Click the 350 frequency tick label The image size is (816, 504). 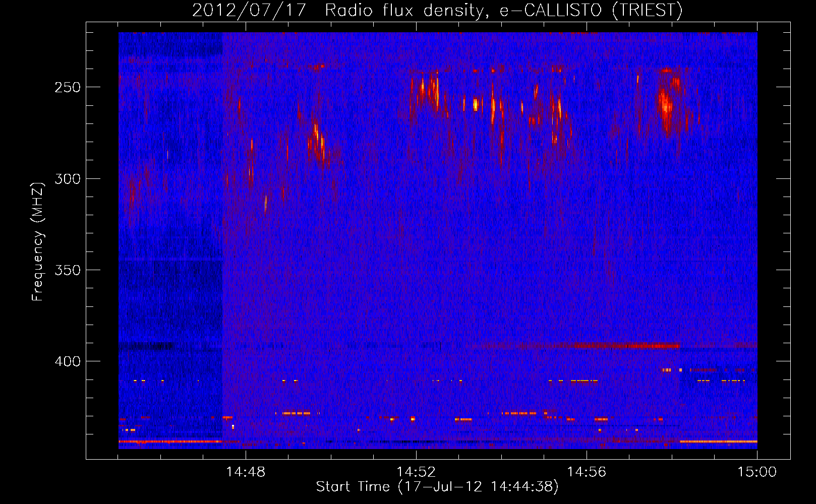click(x=68, y=270)
